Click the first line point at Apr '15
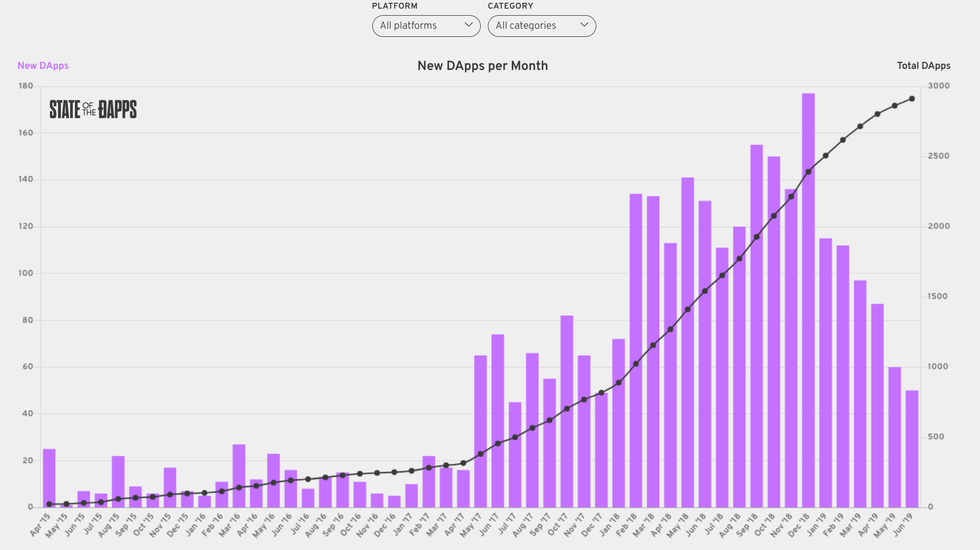Image resolution: width=980 pixels, height=550 pixels. coord(49,504)
